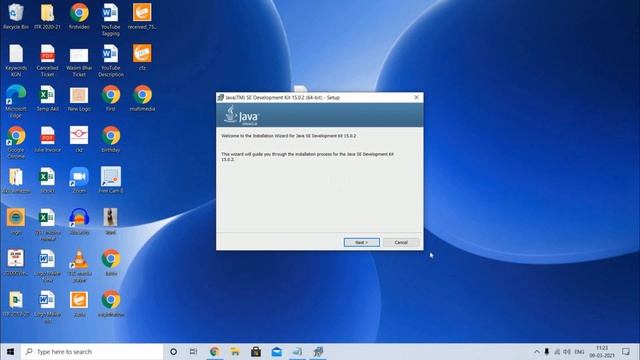This screenshot has width=640, height=360.
Task: Select the Free Cam 8 shortcut
Action: pos(111,180)
